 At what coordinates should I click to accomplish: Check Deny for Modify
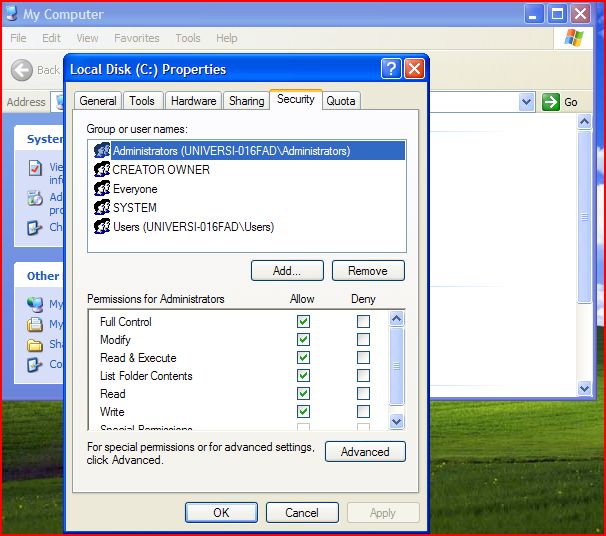(363, 340)
